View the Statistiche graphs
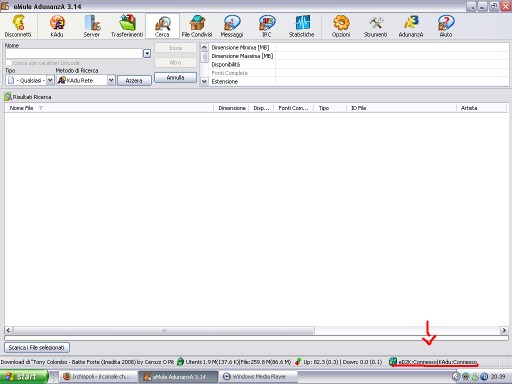512x384 pixels. click(x=302, y=26)
